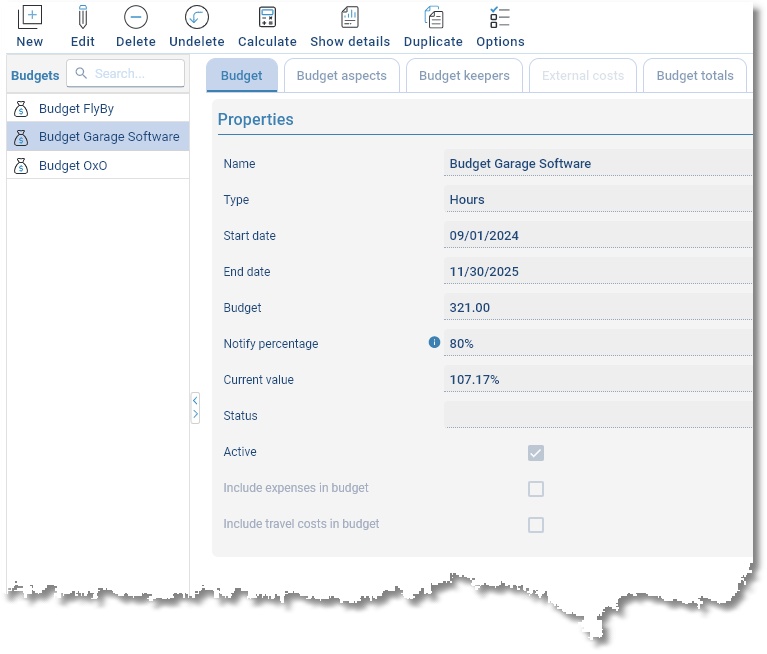Screen dimensions: 767x654
Task: Click the End date label
Action: 247,271
